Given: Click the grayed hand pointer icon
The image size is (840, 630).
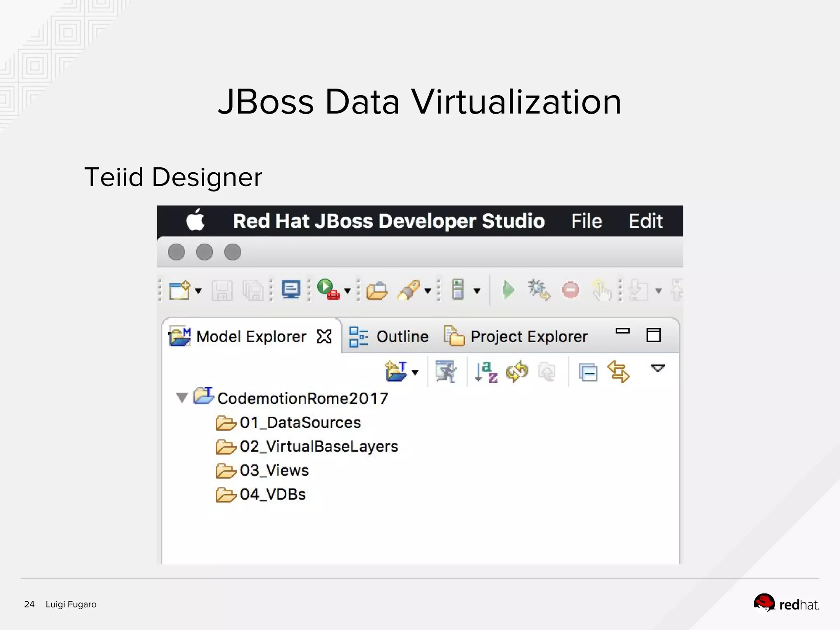Looking at the screenshot, I should click(602, 290).
